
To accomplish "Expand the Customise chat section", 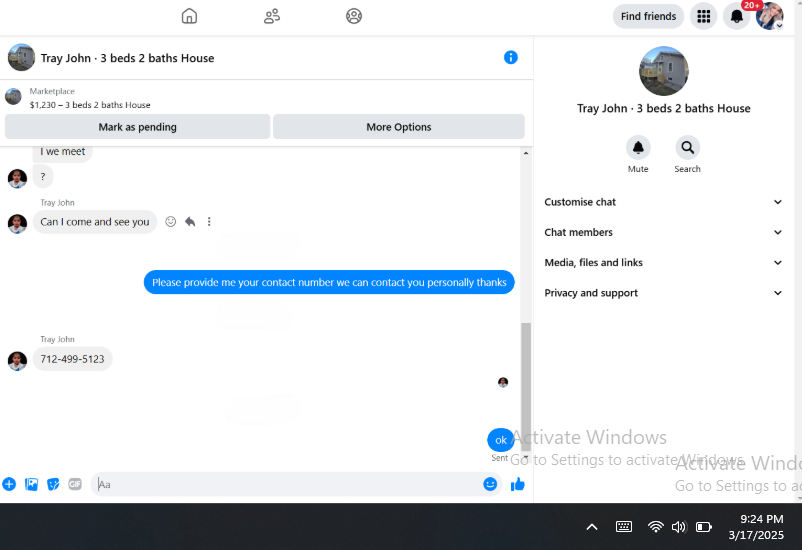I will (x=663, y=202).
